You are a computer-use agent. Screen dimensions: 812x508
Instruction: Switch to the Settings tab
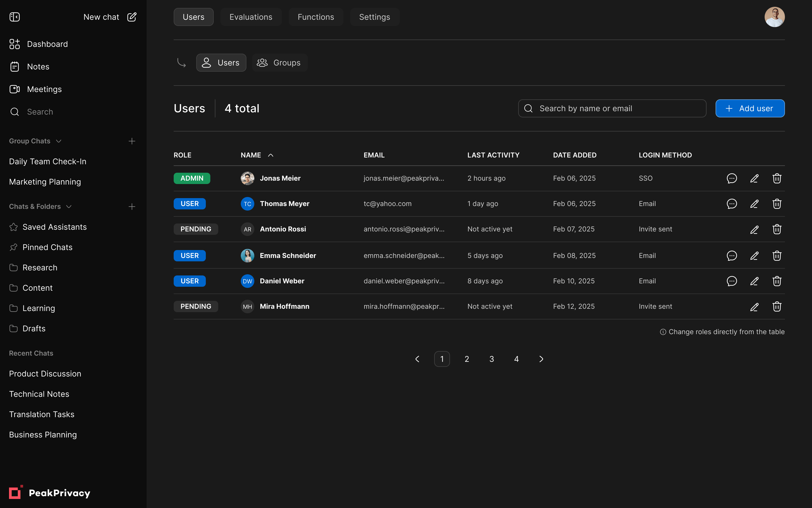(374, 17)
